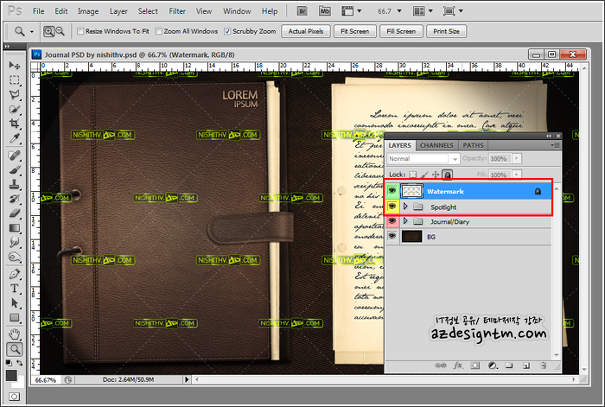This screenshot has width=605, height=407.
Task: Create new adjustment layer icon
Action: click(492, 365)
